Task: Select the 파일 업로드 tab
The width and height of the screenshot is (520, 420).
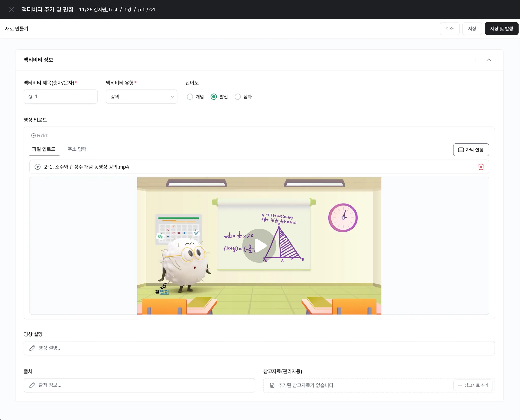Action: pyautogui.click(x=44, y=149)
